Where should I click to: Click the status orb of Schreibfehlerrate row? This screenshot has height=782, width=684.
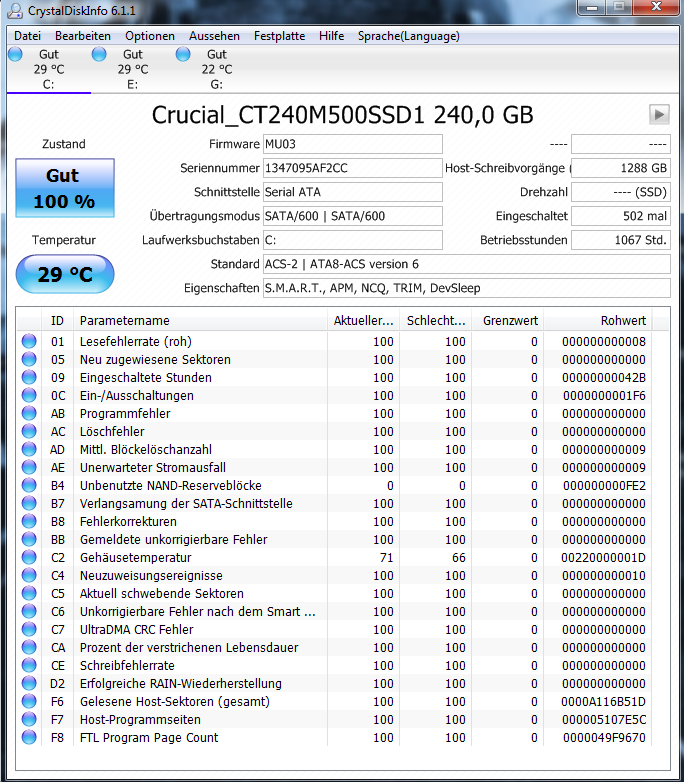(x=29, y=665)
